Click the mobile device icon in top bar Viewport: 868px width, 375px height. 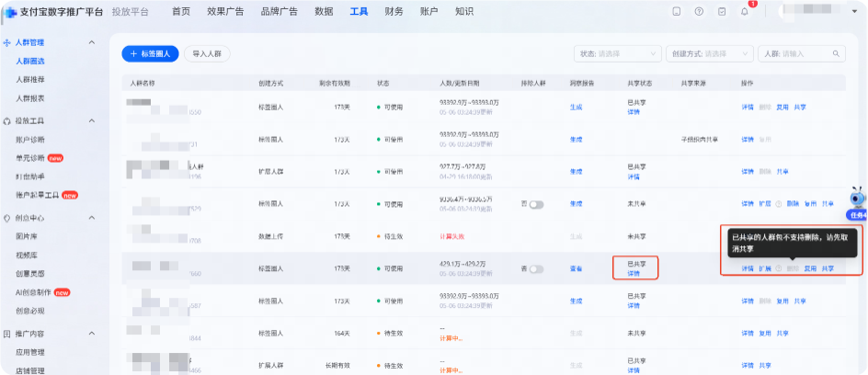(x=677, y=12)
